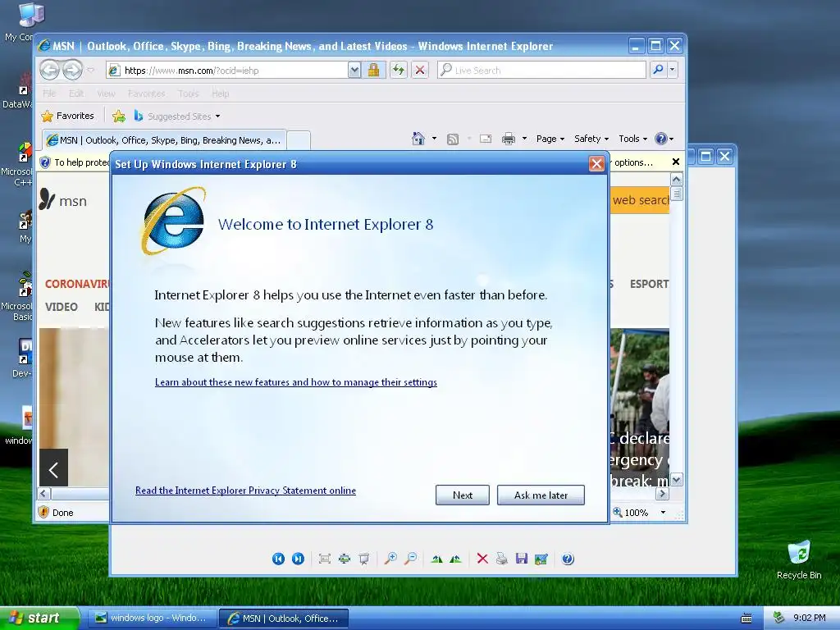The height and width of the screenshot is (630, 840).
Task: Open the Safety menu dropdown
Action: coord(591,139)
